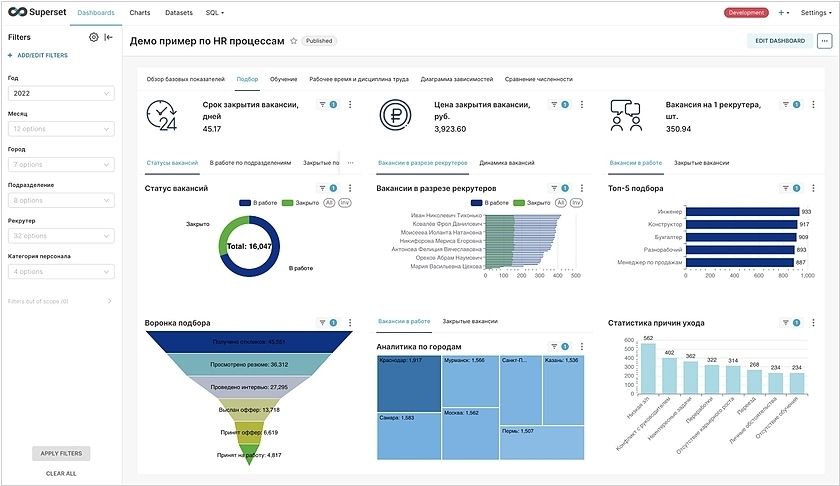Screen dimensions: 840x486
Task: Click 'Inv' legend button in recruiters chart
Action: click(x=575, y=202)
